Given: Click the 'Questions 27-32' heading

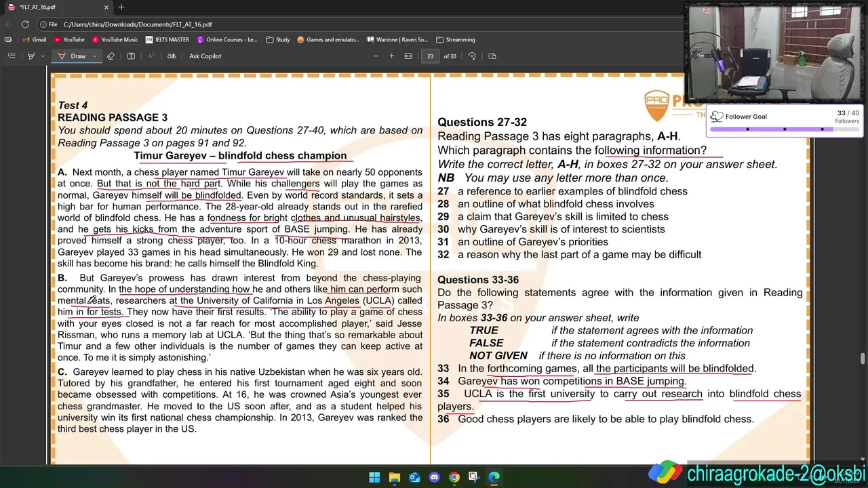Looking at the screenshot, I should [482, 123].
